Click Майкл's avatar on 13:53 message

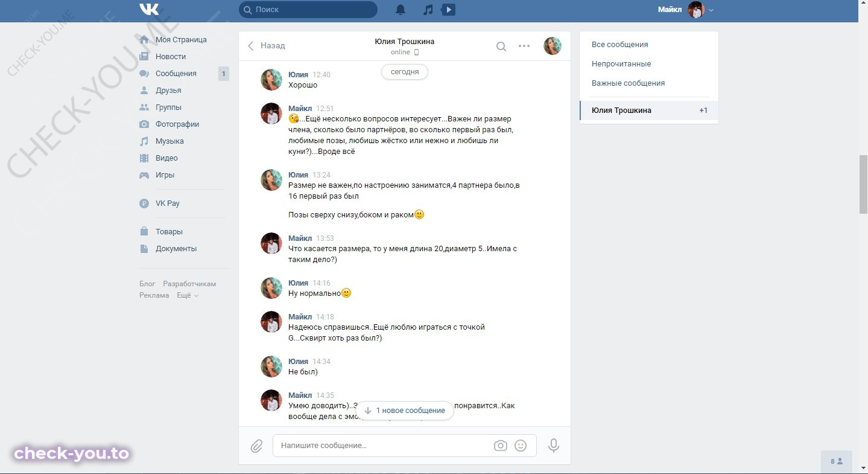coord(271,243)
